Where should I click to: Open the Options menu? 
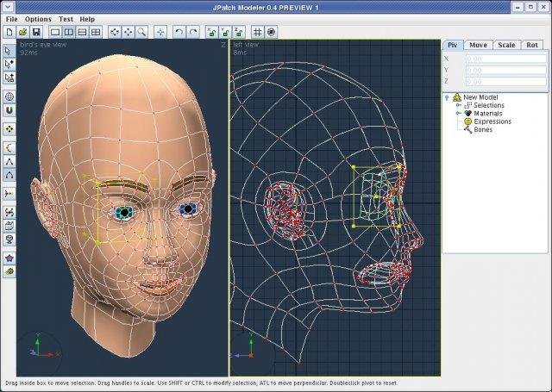[x=37, y=18]
